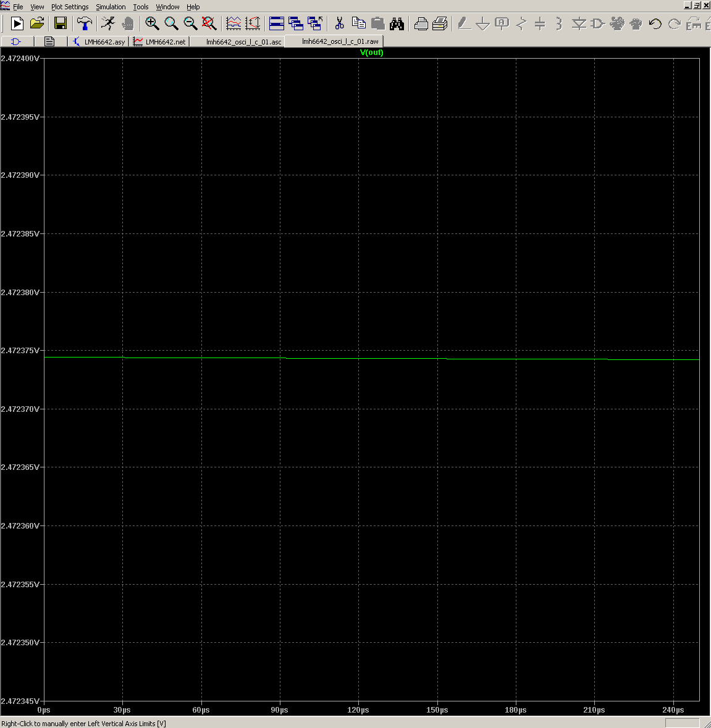The width and height of the screenshot is (711, 728).
Task: Open the Tools menu
Action: click(141, 7)
